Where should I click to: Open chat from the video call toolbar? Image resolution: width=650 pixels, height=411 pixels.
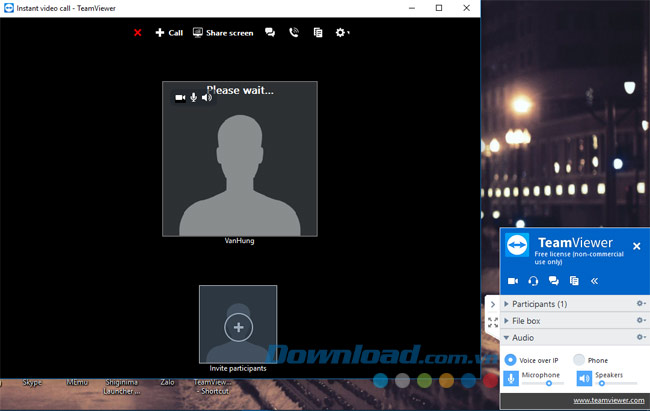pyautogui.click(x=270, y=32)
